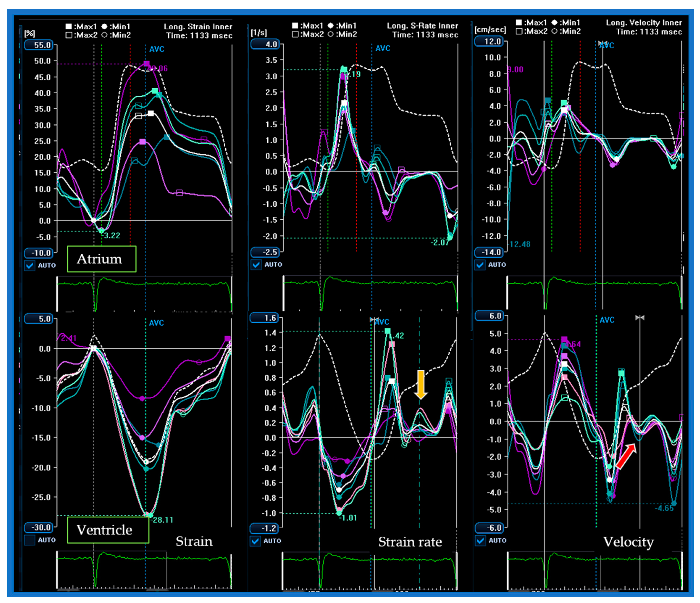Click the AVC marker in the ventricle strain graph
This screenshot has height=603, width=700.
click(156, 323)
